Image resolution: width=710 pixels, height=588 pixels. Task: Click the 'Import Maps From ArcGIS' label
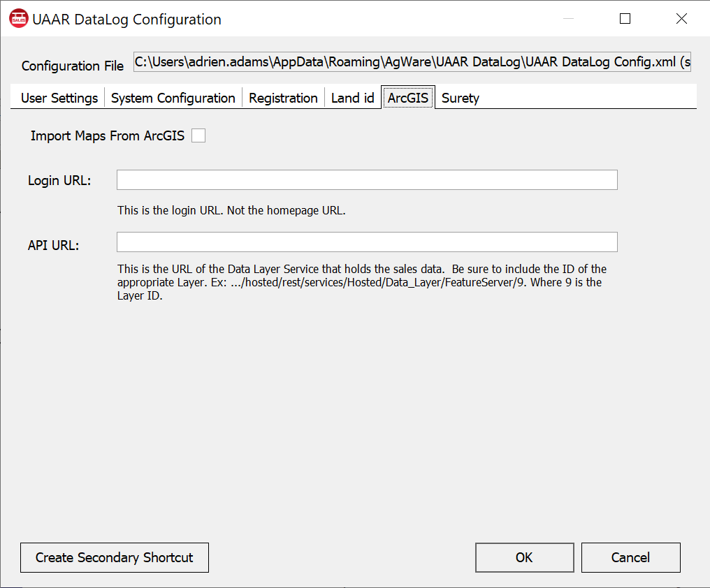108,135
